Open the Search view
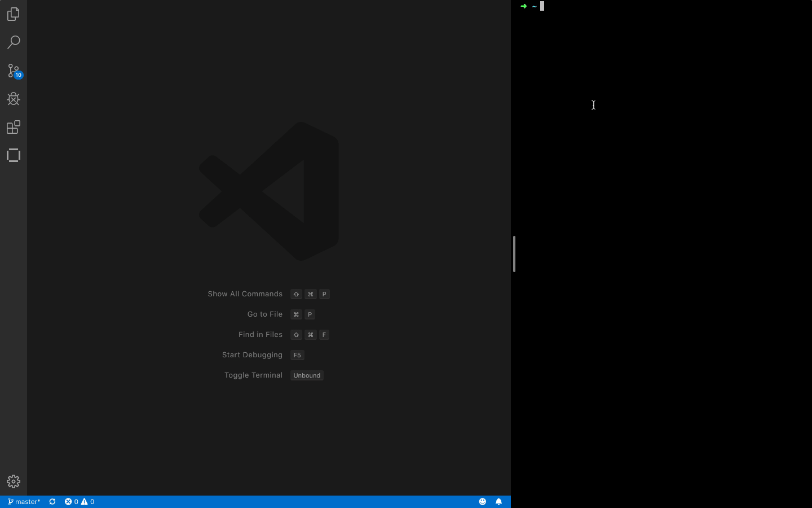Image resolution: width=812 pixels, height=508 pixels. click(14, 42)
